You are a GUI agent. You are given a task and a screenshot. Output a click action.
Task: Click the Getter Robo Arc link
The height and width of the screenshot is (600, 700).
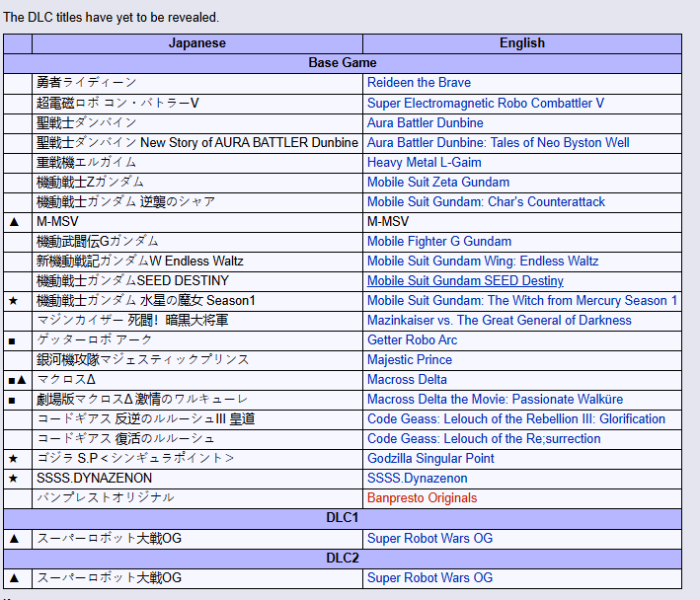point(412,339)
